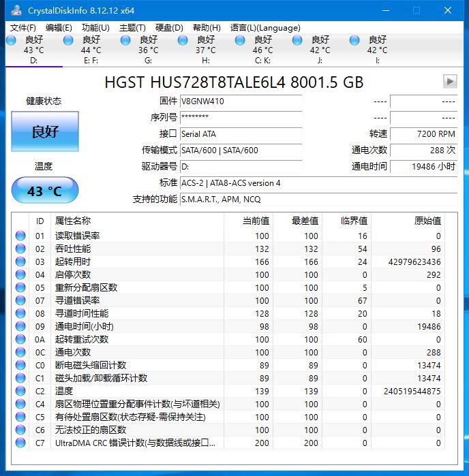The width and height of the screenshot is (469, 476).
Task: Select the J: disk tab
Action: (x=320, y=50)
